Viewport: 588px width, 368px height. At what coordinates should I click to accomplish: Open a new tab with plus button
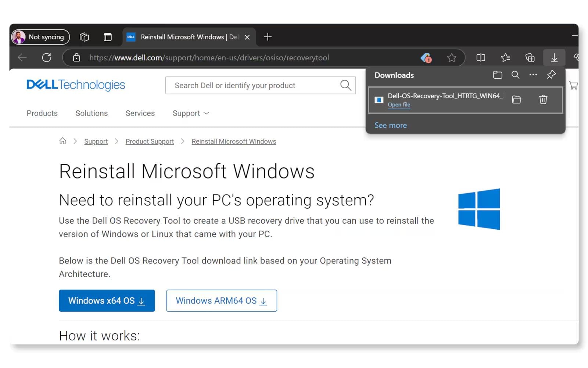pos(268,37)
